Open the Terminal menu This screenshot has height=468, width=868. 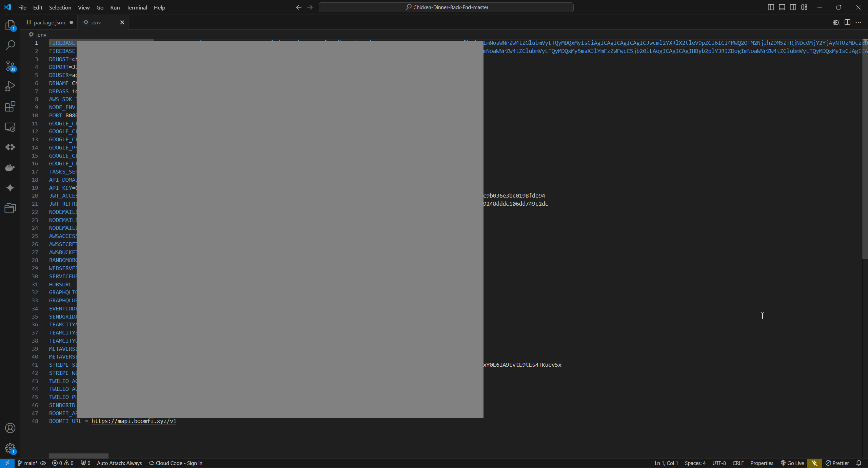[x=137, y=7]
